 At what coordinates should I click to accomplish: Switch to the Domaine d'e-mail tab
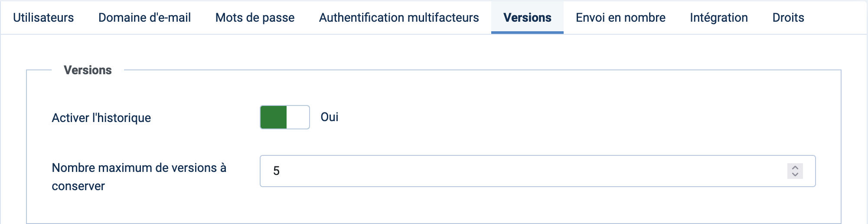pos(144,17)
